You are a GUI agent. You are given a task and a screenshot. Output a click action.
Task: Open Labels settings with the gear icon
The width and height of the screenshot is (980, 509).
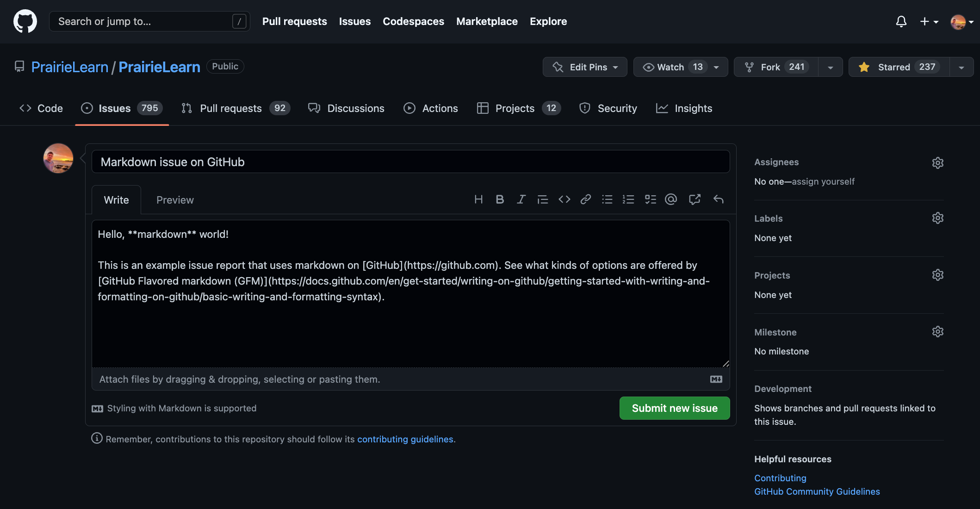(x=937, y=218)
